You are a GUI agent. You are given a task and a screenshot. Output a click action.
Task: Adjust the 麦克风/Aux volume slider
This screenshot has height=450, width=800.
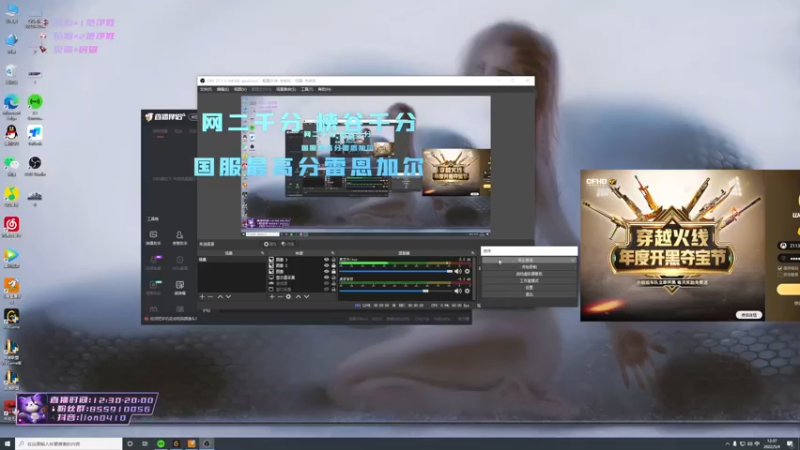click(x=396, y=271)
